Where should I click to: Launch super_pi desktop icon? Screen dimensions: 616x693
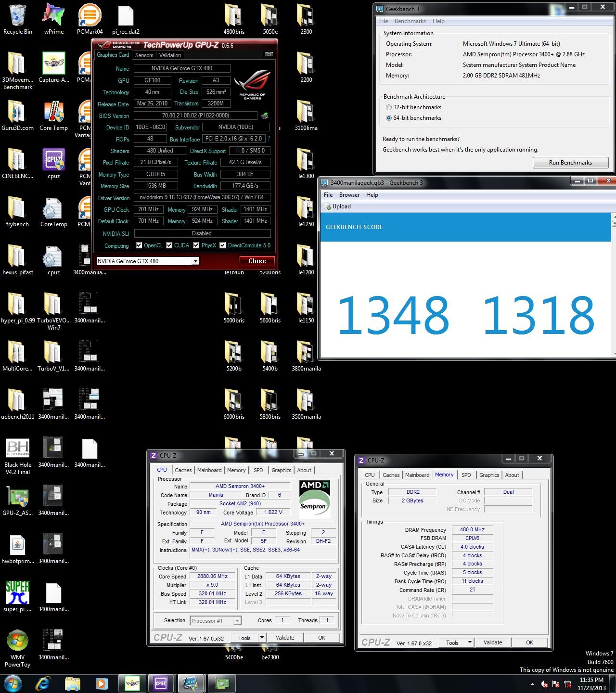pos(18,597)
